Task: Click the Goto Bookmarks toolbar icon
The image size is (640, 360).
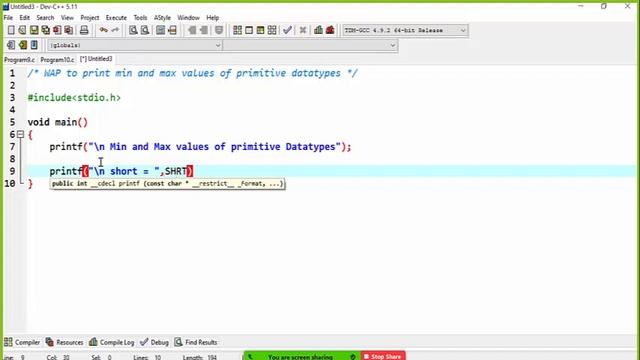Action: pos(34,45)
